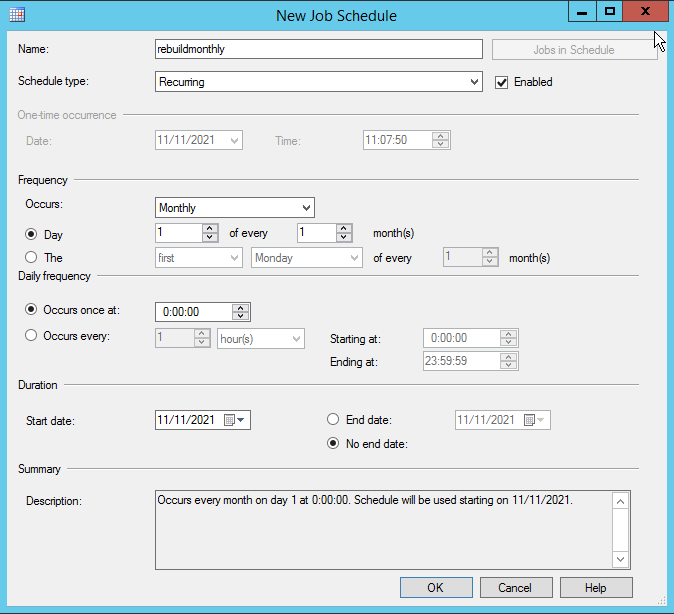674x614 pixels.
Task: Click the Start date field value
Action: (x=186, y=420)
